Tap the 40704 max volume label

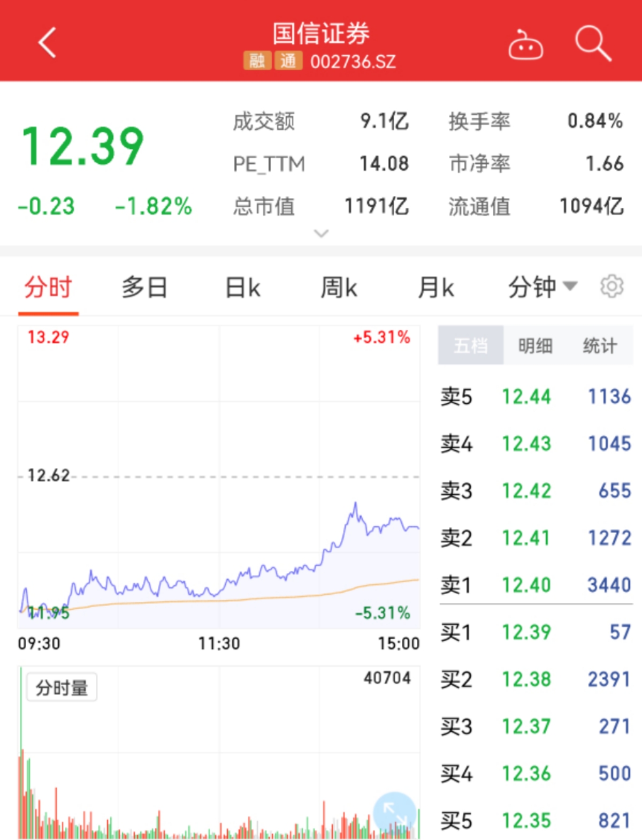point(387,678)
